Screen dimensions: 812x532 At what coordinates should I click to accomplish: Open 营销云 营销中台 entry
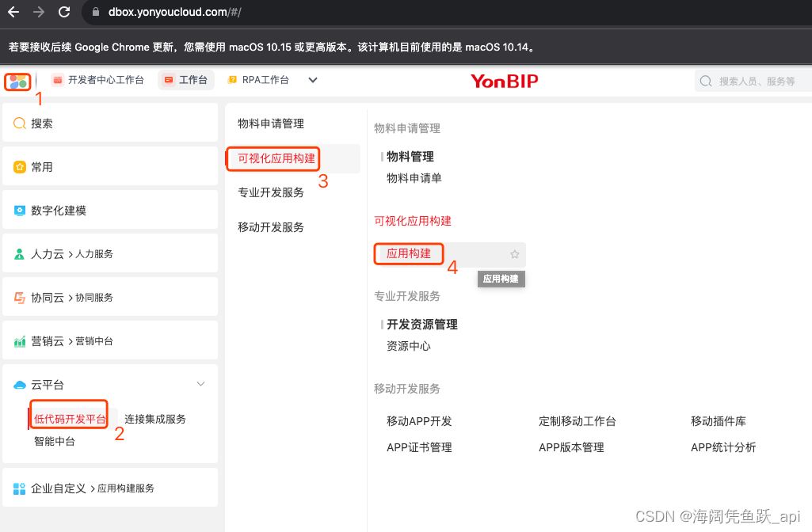[x=110, y=340]
